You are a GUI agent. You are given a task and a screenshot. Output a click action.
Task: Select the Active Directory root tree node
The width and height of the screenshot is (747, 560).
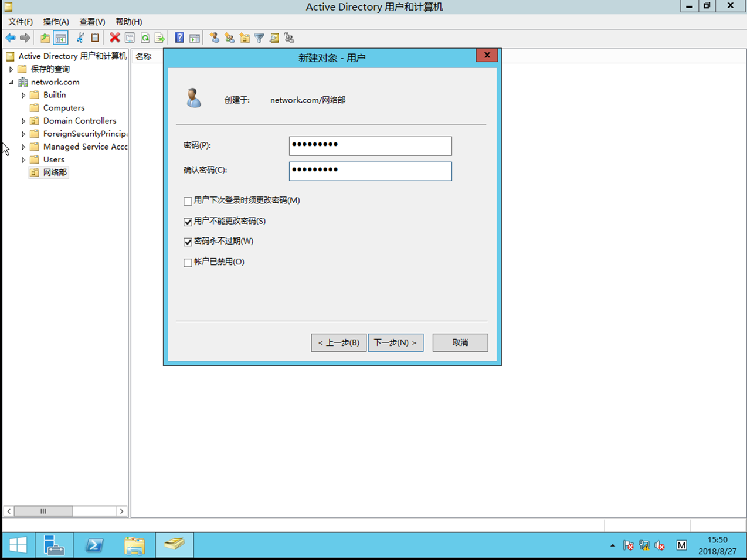click(72, 56)
